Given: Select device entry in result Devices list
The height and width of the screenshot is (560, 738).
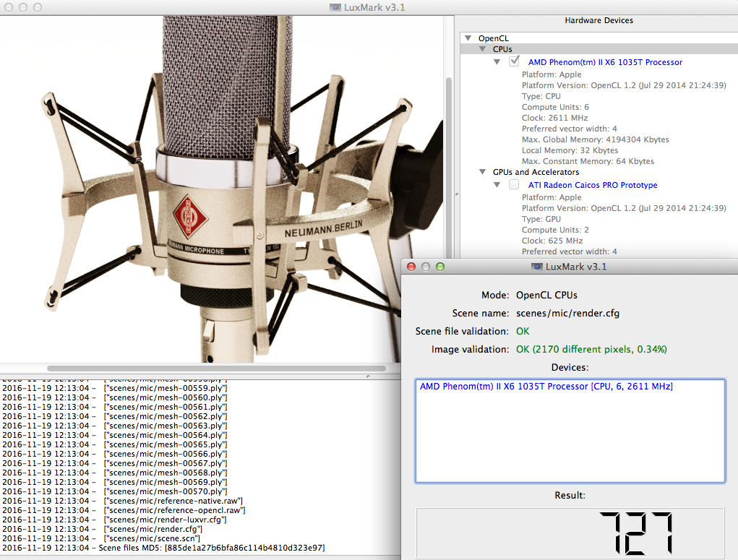Looking at the screenshot, I should pos(546,387).
